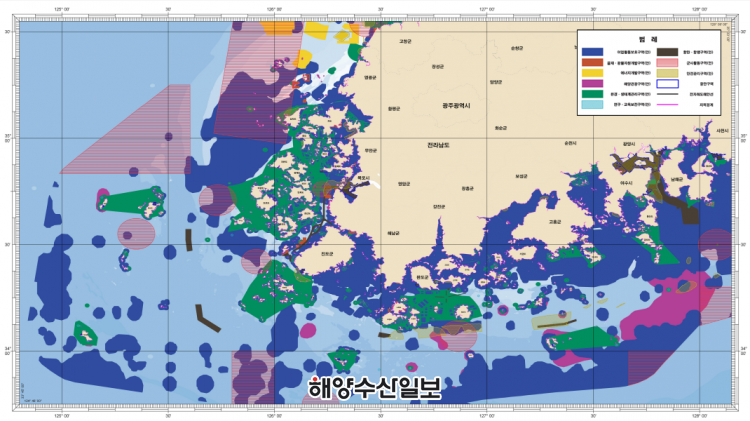
Task: Click the orange-red legend swatch
Action: click(592, 63)
